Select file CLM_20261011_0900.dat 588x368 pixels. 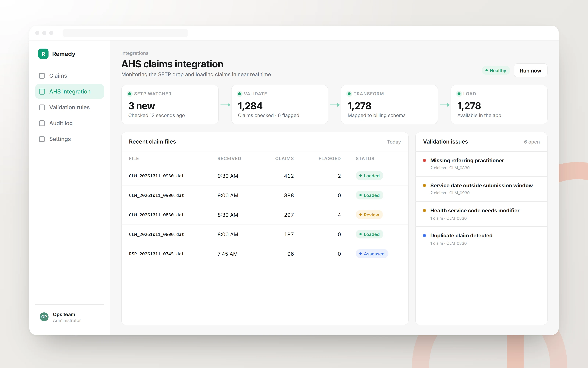click(157, 195)
